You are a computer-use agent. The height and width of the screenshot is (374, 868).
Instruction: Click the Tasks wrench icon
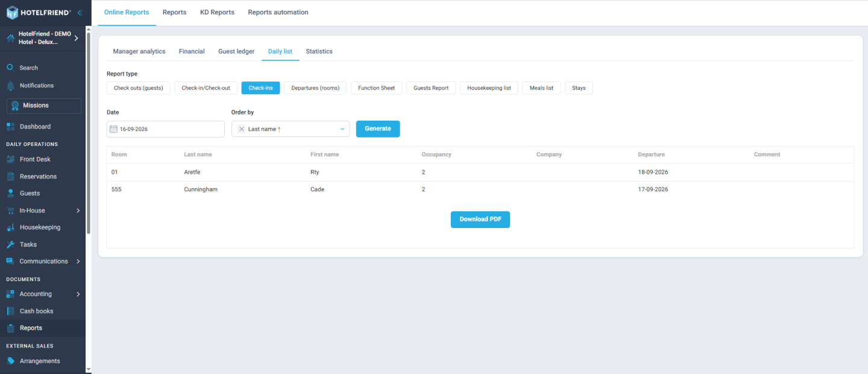[10, 244]
